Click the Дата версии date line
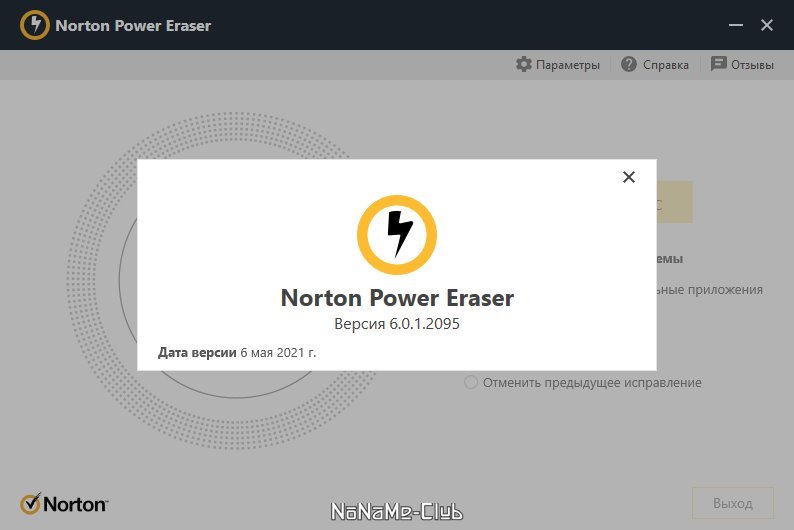794x530 pixels. click(237, 352)
